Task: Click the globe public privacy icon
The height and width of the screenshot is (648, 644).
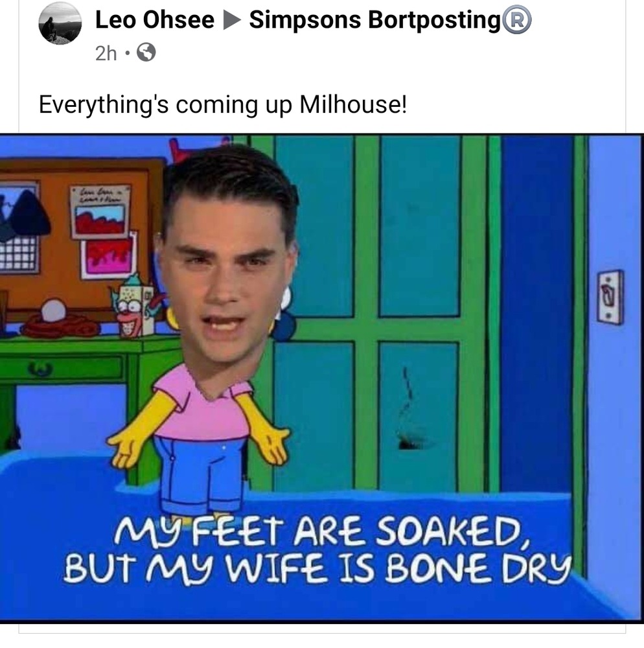Action: (x=146, y=52)
